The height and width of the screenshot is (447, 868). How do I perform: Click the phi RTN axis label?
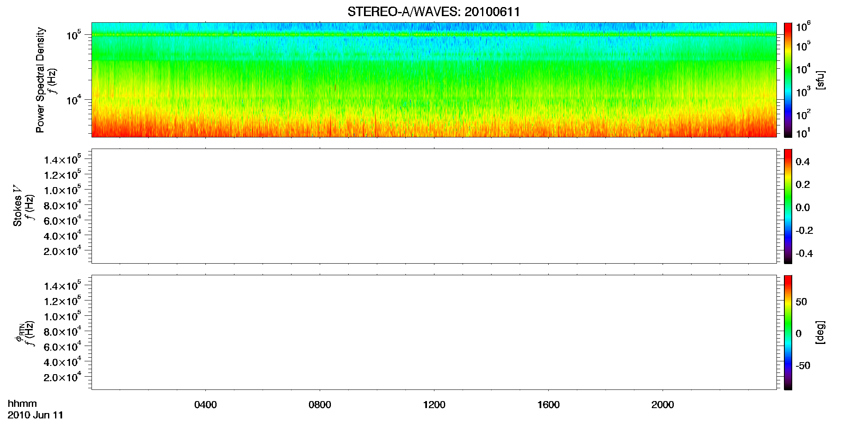pyautogui.click(x=19, y=332)
